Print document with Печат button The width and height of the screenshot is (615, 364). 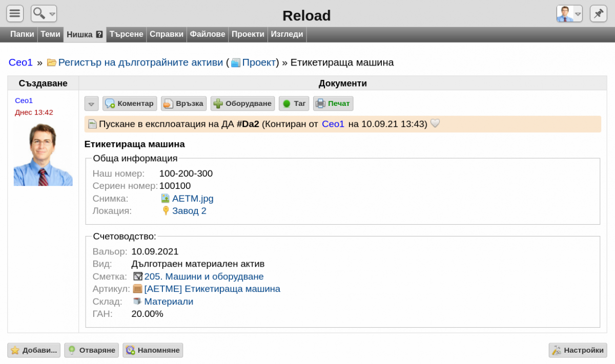pyautogui.click(x=333, y=103)
